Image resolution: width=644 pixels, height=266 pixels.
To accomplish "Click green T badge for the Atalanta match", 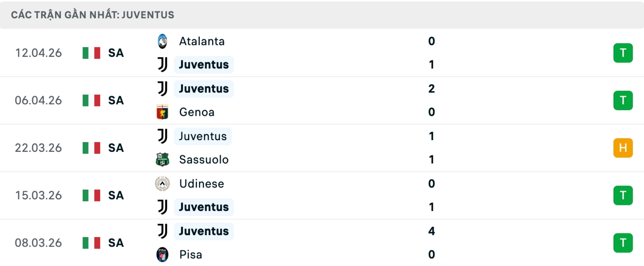I will tap(623, 53).
